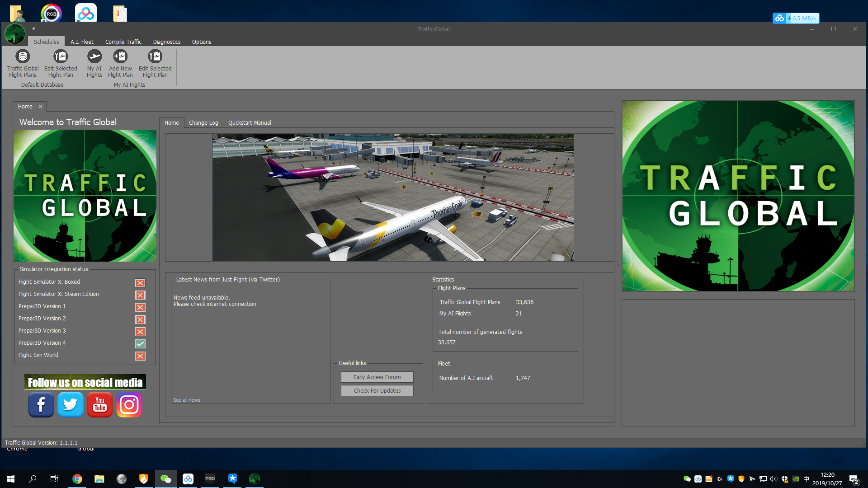Click the total generated flights value 33,657
The height and width of the screenshot is (488, 868).
point(447,343)
